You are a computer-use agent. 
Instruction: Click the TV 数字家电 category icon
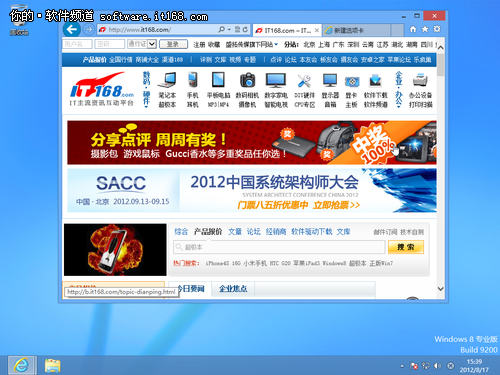click(x=276, y=80)
